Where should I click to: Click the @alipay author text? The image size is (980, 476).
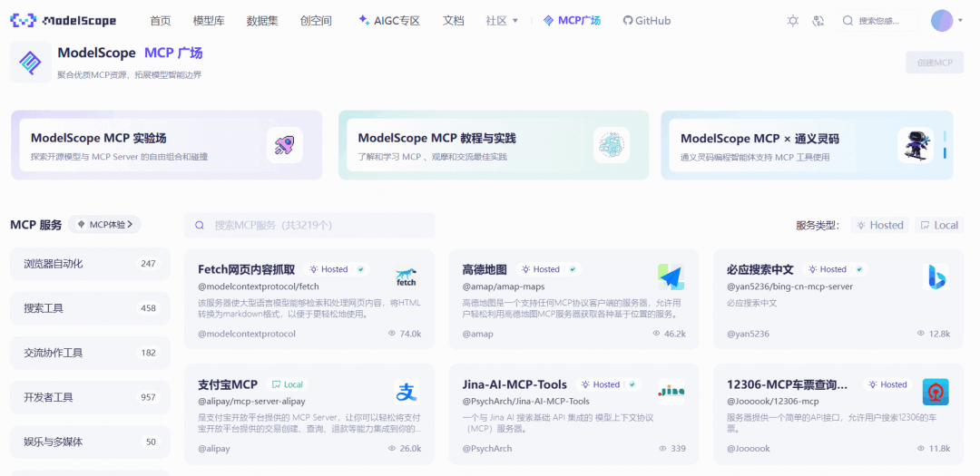click(215, 449)
